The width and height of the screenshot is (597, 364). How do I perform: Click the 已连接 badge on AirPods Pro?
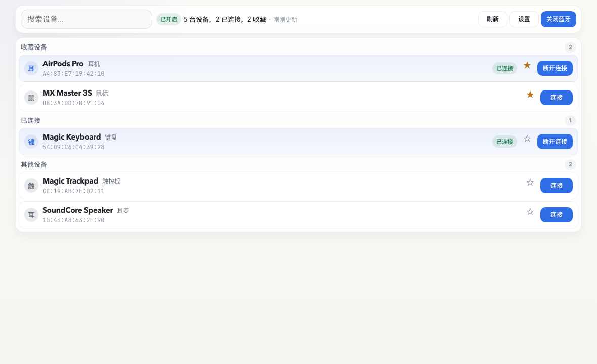(504, 68)
